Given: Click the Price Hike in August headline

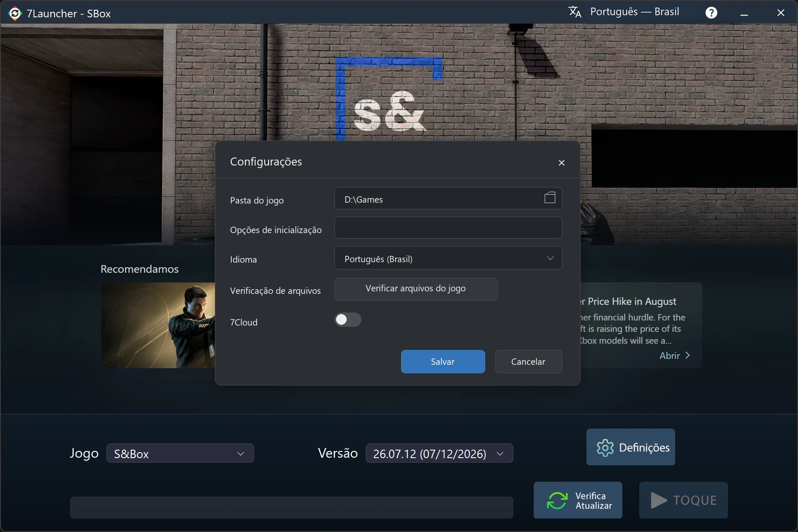Looking at the screenshot, I should click(628, 301).
